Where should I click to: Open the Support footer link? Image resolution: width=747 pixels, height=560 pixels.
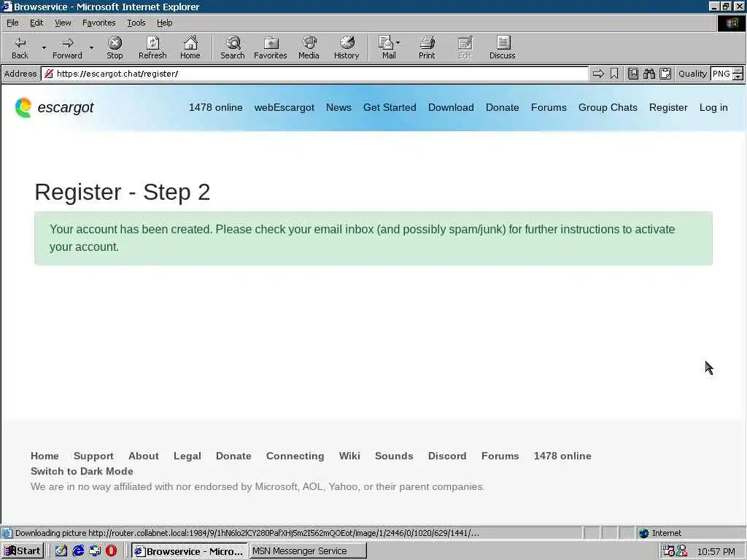(93, 456)
